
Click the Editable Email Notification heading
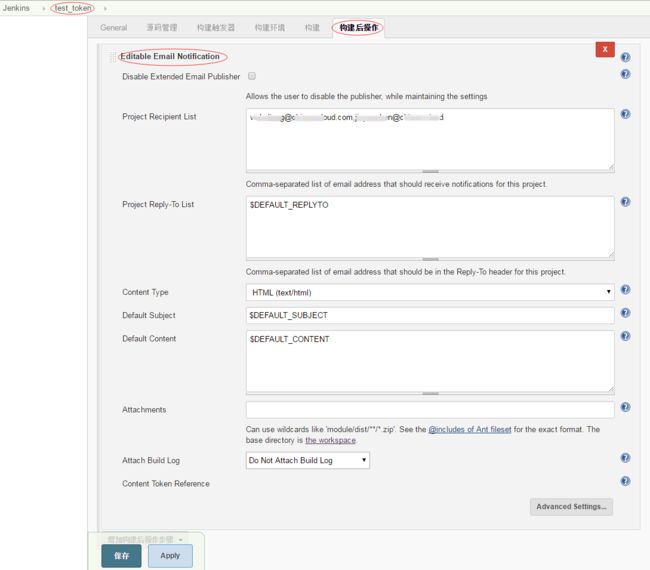[x=170, y=56]
